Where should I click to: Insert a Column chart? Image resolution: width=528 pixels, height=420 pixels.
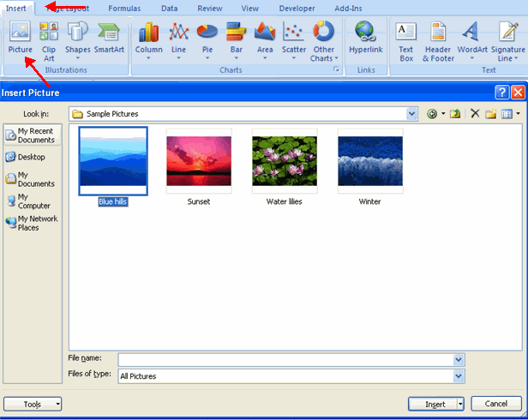click(x=149, y=39)
